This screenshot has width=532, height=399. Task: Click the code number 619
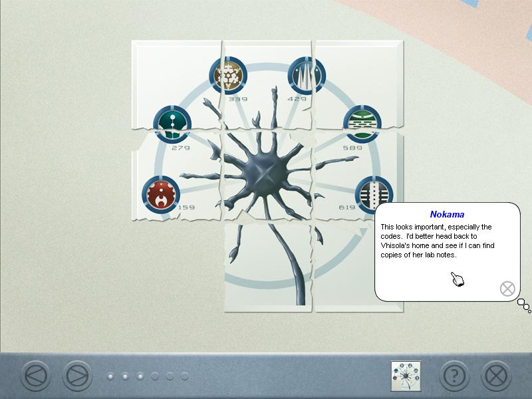click(x=347, y=207)
